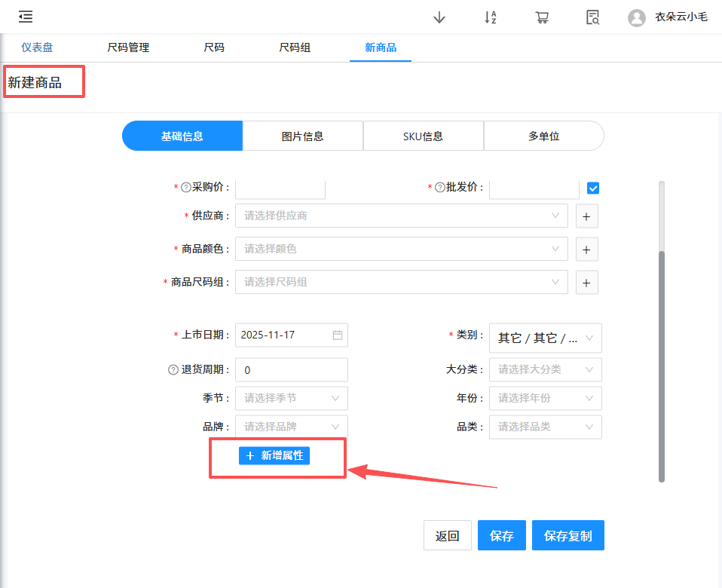Viewport: 722px width, 588px height.
Task: Click the 保存复制 button
Action: (568, 534)
